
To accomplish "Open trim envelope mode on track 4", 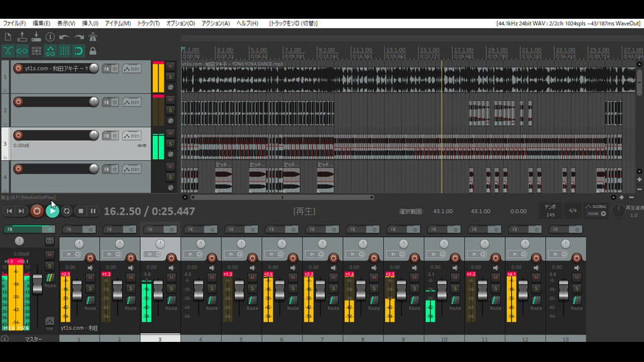I will [131, 169].
